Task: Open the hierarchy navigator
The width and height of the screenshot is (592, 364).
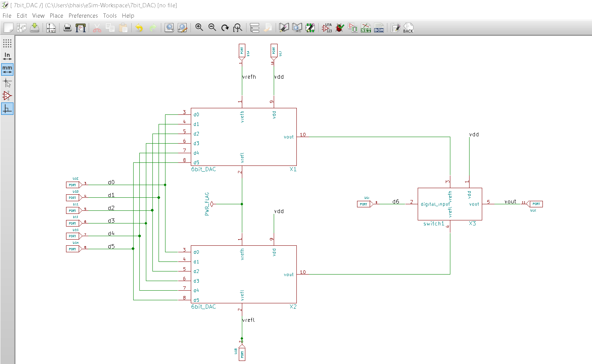Action: click(x=255, y=27)
